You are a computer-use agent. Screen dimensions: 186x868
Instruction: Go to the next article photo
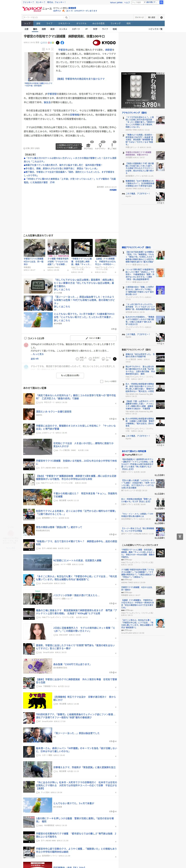52,49
